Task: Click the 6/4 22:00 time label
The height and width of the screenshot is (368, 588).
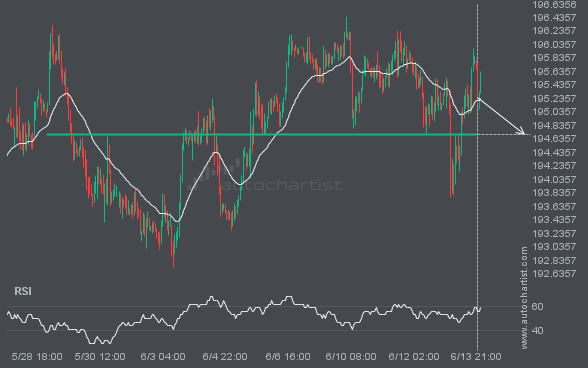Action: 225,357
